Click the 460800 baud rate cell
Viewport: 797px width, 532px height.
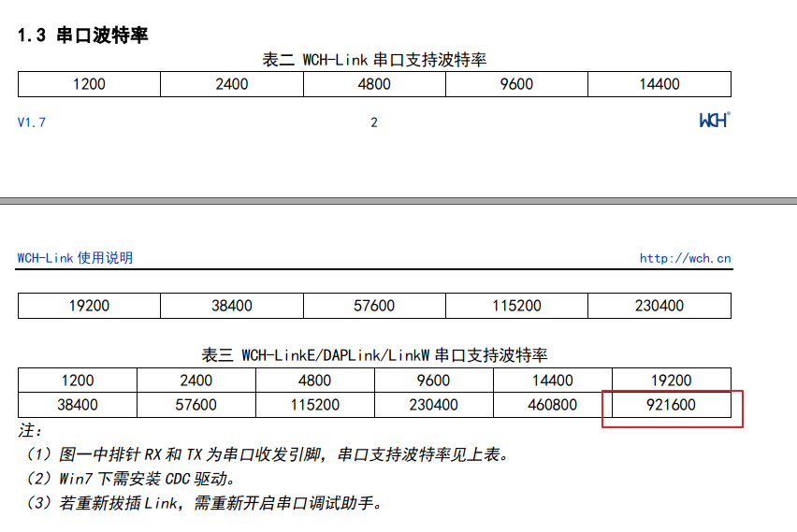(552, 405)
